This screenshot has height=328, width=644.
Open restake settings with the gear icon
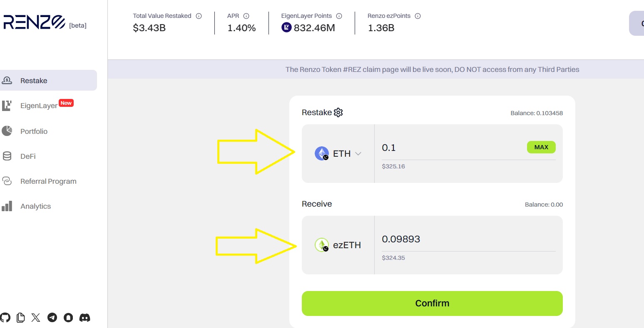[338, 112]
